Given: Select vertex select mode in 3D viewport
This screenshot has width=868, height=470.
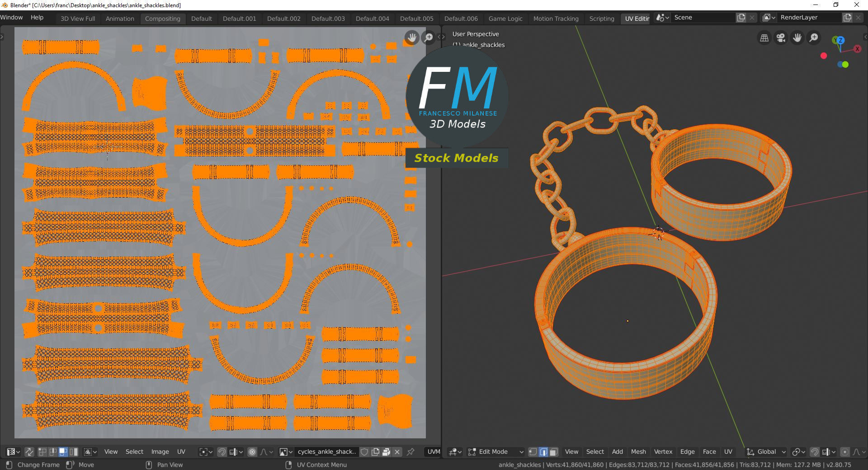Looking at the screenshot, I should pos(533,451).
